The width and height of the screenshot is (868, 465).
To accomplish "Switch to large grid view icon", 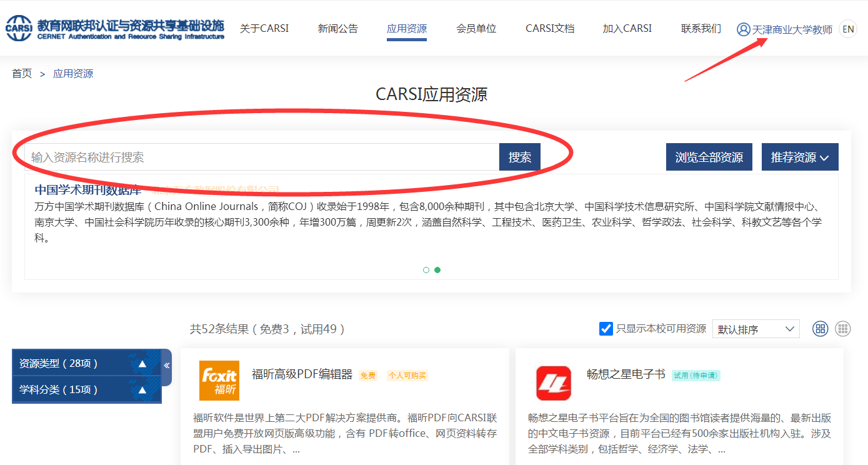I will click(820, 329).
